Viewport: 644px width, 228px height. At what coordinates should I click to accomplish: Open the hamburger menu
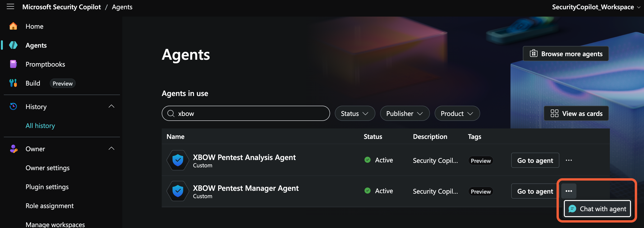10,7
